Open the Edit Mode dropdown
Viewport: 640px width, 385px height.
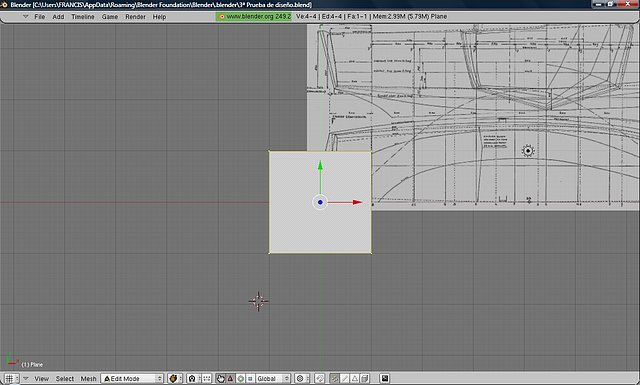(x=132, y=379)
